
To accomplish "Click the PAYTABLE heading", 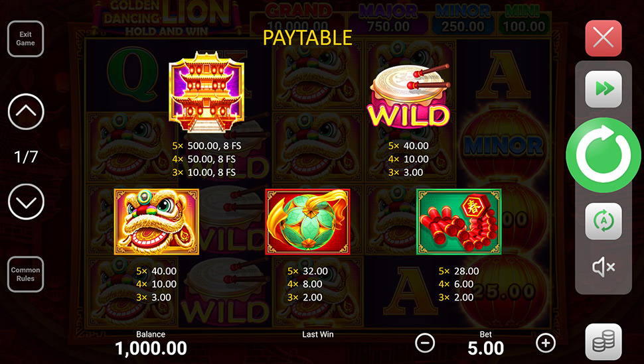I will tap(307, 38).
